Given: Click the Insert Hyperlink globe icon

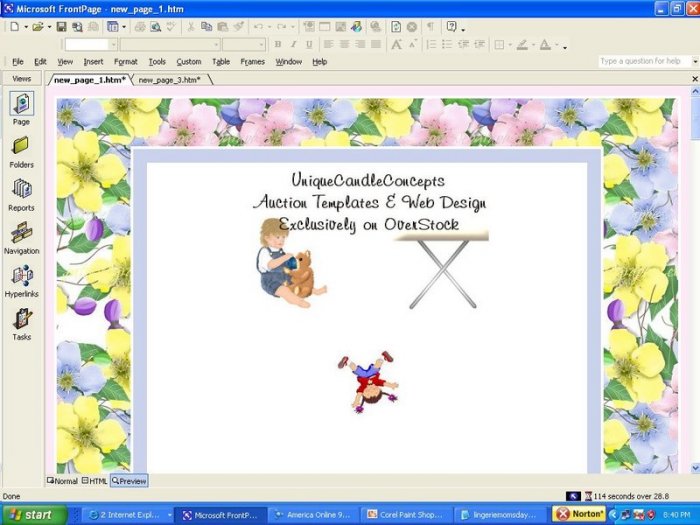Looking at the screenshot, I should (376, 27).
